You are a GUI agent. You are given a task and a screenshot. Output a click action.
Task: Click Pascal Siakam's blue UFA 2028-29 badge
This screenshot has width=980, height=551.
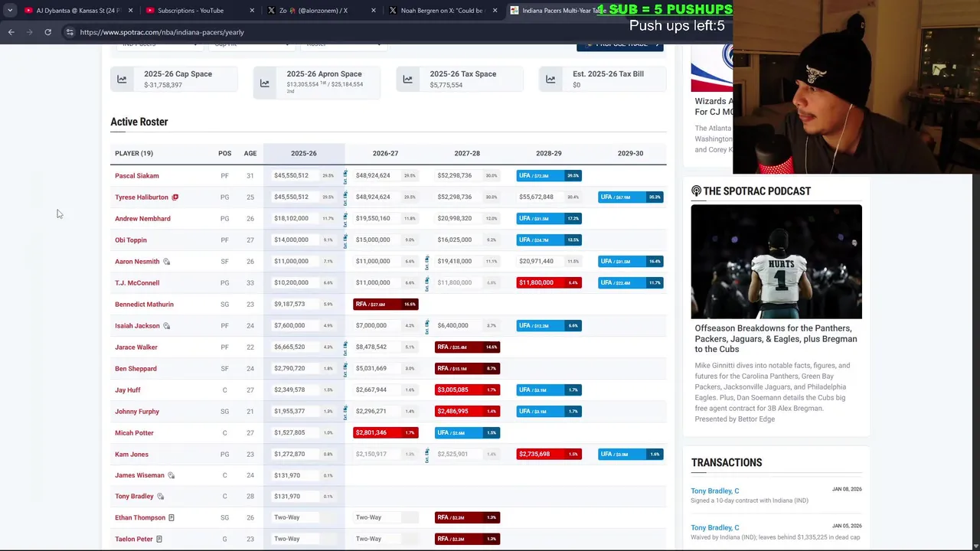click(549, 176)
